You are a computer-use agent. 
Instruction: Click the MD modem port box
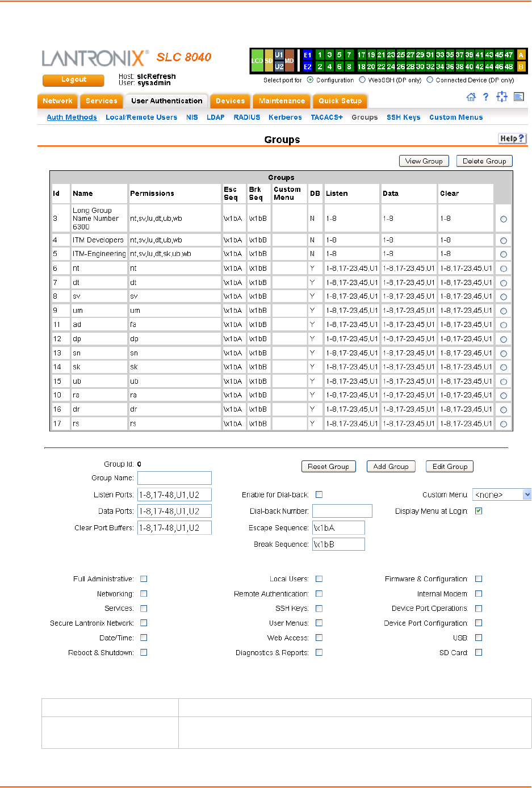(x=290, y=61)
